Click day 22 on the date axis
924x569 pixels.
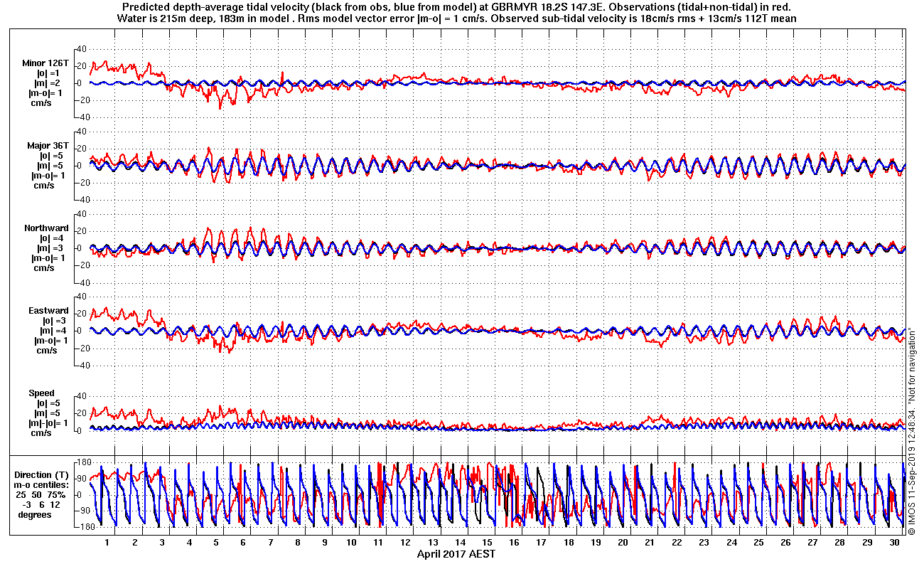(677, 543)
